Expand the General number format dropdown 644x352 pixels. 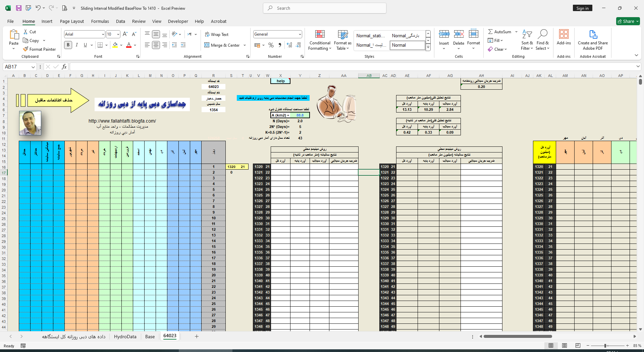(300, 34)
